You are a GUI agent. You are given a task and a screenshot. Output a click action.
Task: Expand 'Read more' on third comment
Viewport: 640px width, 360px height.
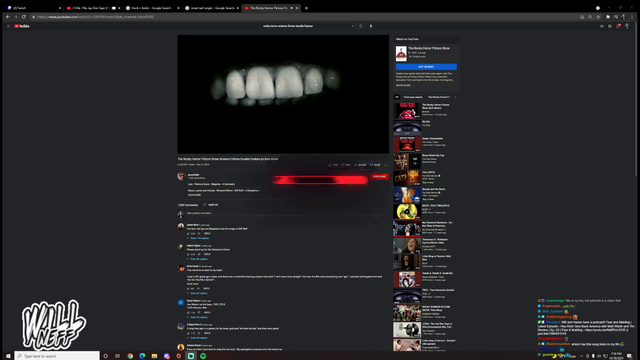point(193,284)
